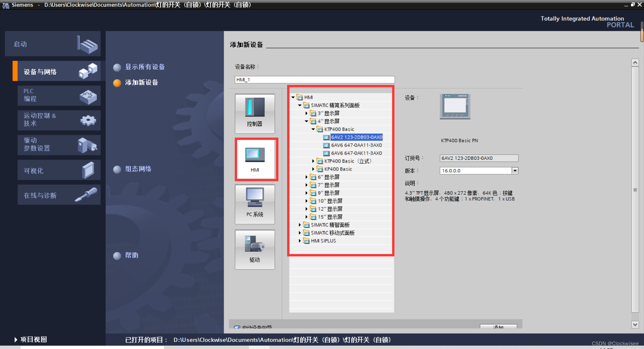Open the 启动 start portal
Screen dimensions: 644x349
[x=53, y=44]
